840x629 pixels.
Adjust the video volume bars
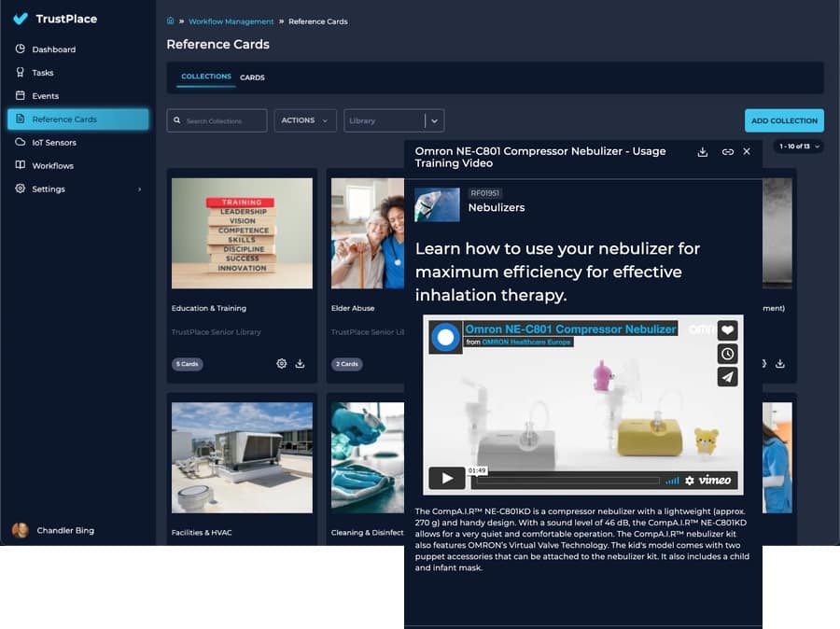(672, 481)
